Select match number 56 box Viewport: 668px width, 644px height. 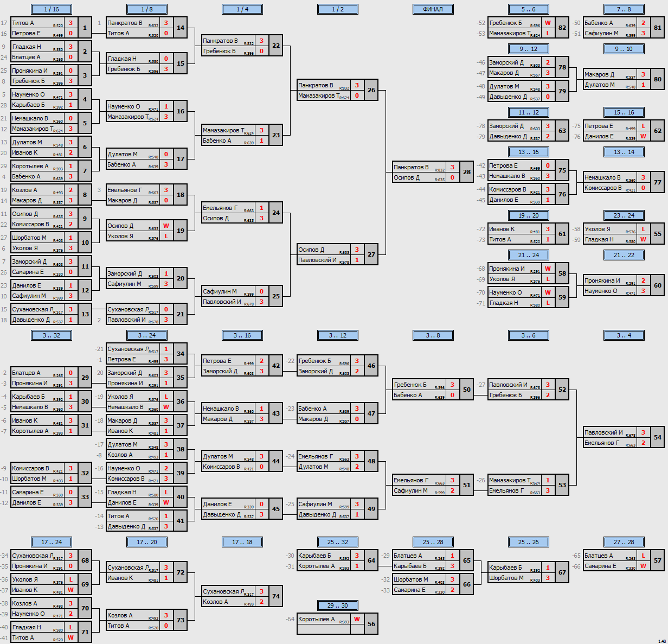[x=371, y=624]
